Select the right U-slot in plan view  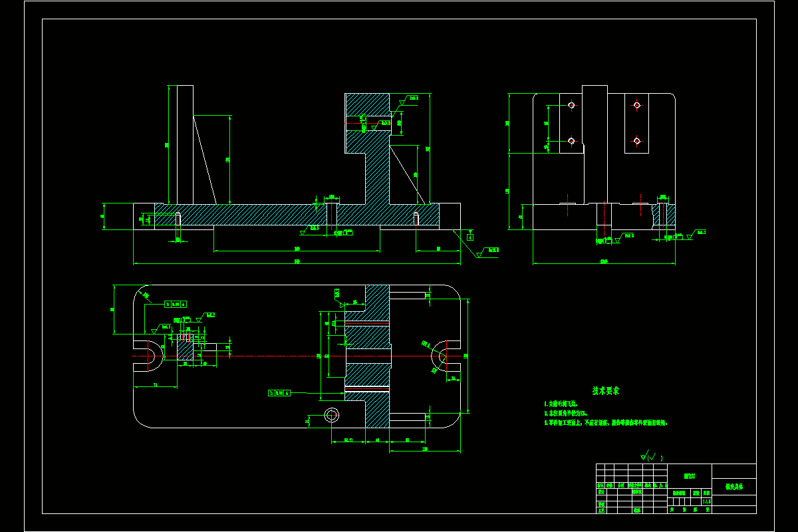[445, 356]
